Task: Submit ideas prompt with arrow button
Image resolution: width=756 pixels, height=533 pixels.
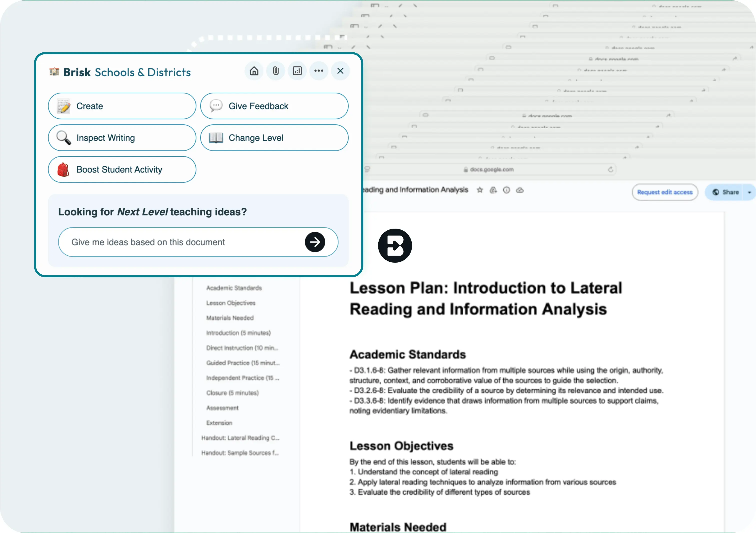Action: click(x=315, y=242)
